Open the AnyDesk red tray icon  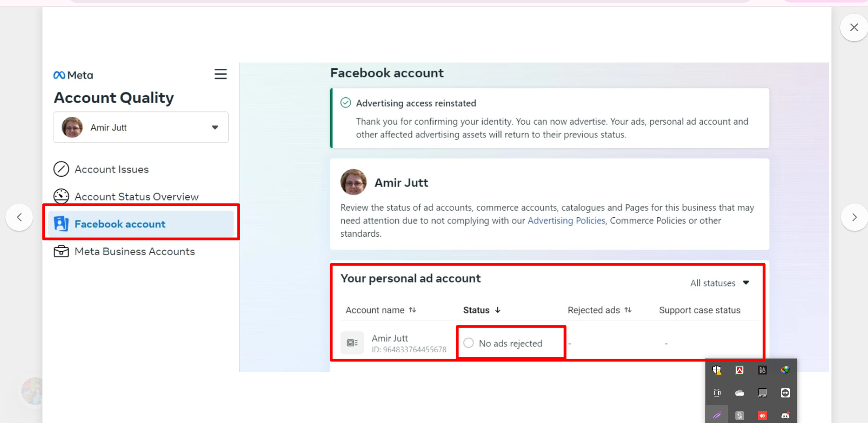click(x=763, y=416)
